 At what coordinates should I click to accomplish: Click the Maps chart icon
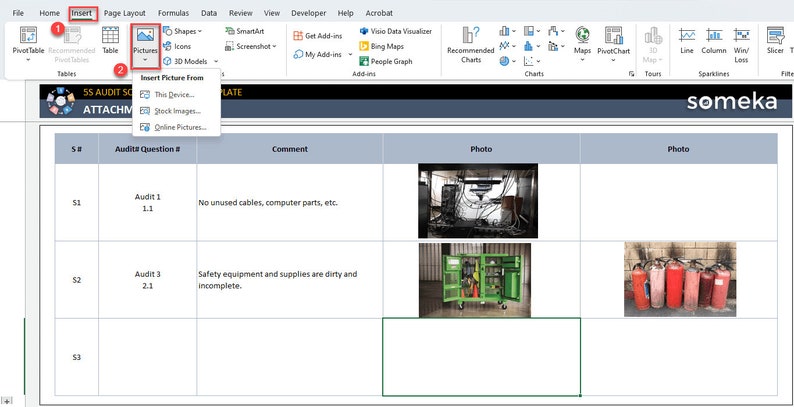coord(582,35)
